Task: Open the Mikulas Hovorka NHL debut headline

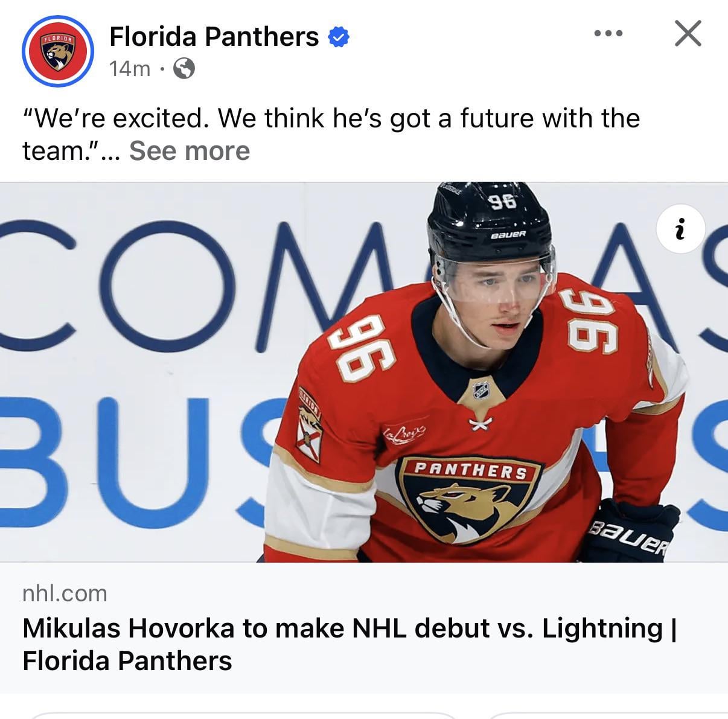Action: coord(350,644)
